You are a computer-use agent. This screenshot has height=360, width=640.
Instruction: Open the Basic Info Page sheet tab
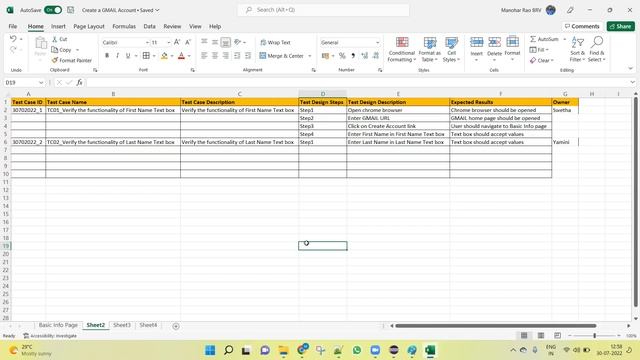point(58,325)
